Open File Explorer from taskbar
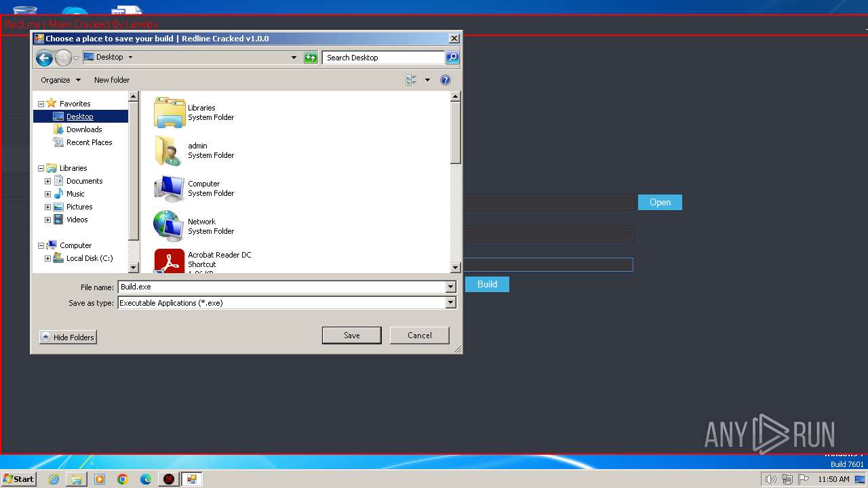The width and height of the screenshot is (868, 488). tap(77, 479)
